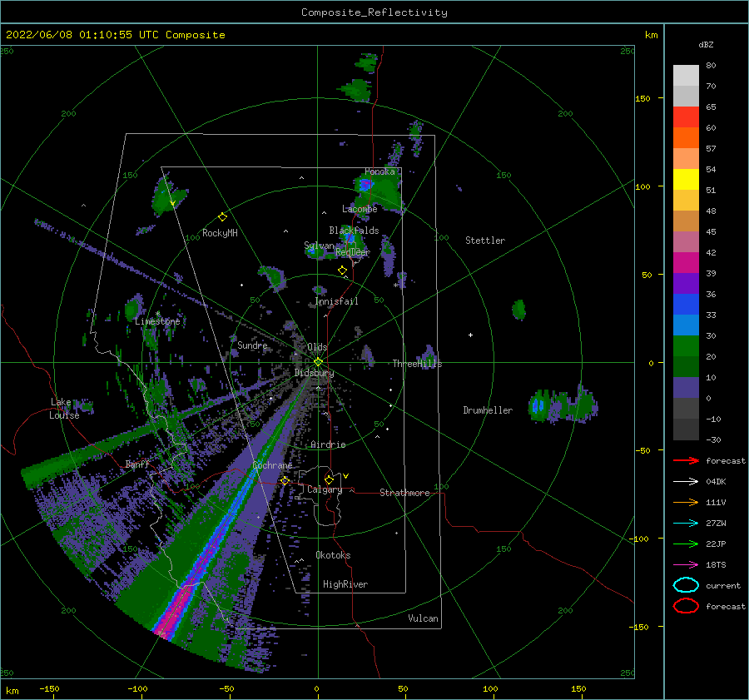
Task: Click the Banff label
Action: (137, 464)
